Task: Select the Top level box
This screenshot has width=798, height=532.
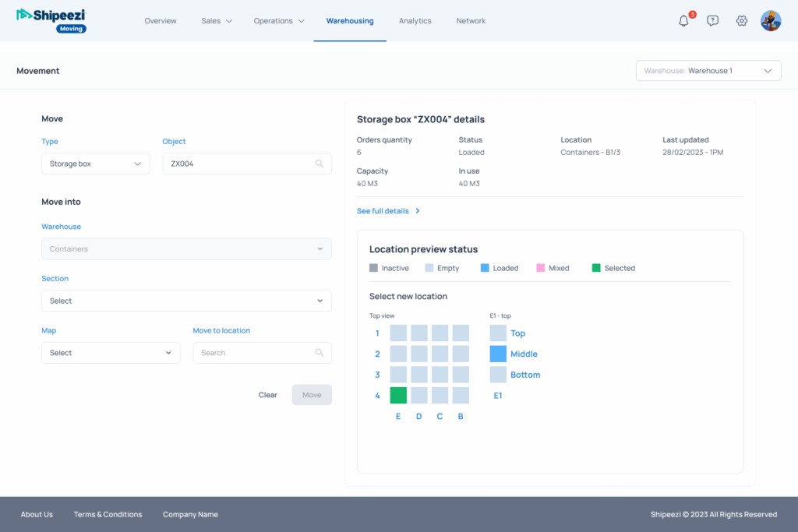Action: coord(498,333)
